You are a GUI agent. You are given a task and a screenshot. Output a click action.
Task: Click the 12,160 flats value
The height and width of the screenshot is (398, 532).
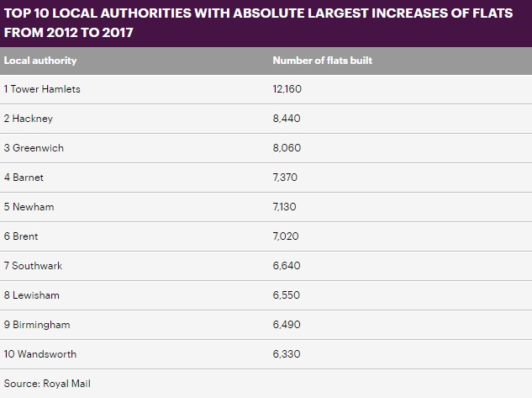coord(288,89)
